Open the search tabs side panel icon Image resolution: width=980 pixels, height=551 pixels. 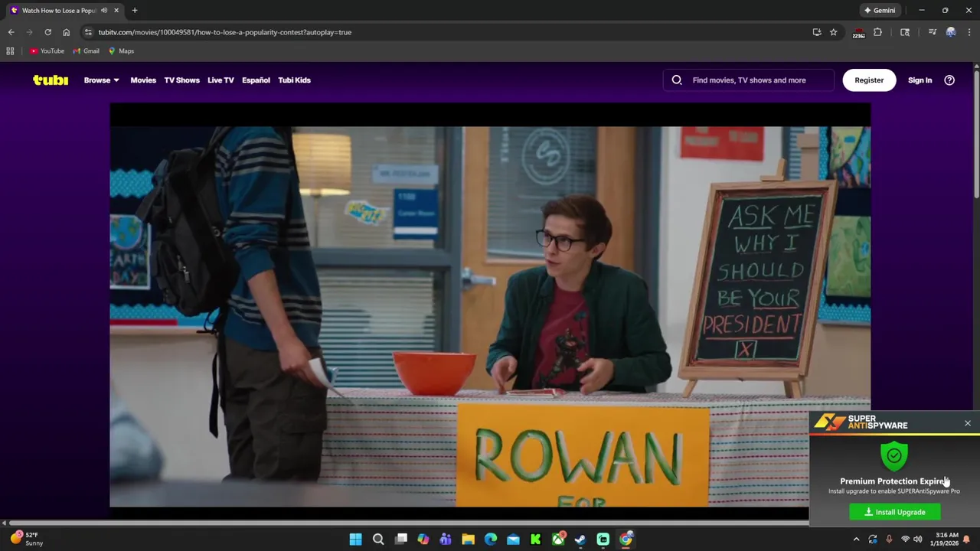pos(905,32)
